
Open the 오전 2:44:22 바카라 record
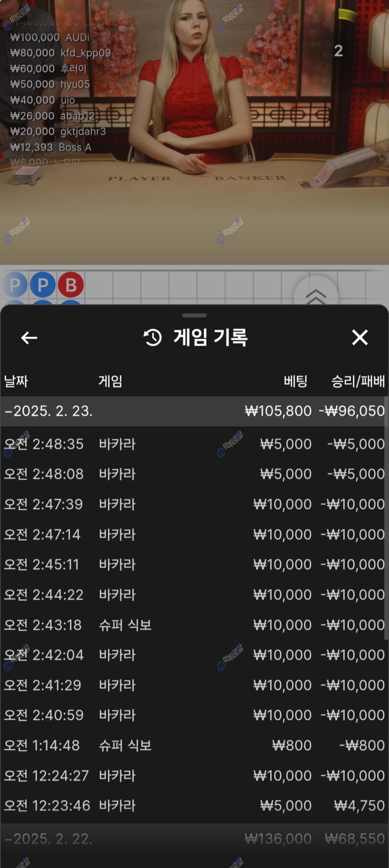coord(194,595)
